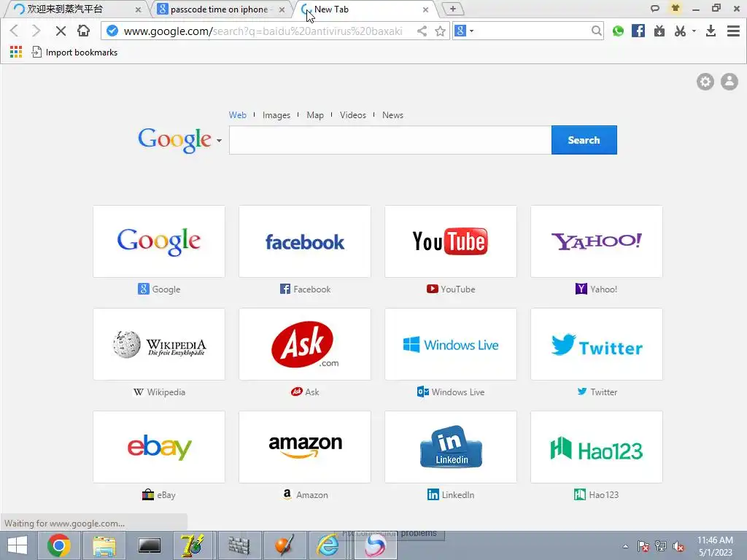Open the Facebook speed dial thumbnail
747x560 pixels.
click(305, 241)
